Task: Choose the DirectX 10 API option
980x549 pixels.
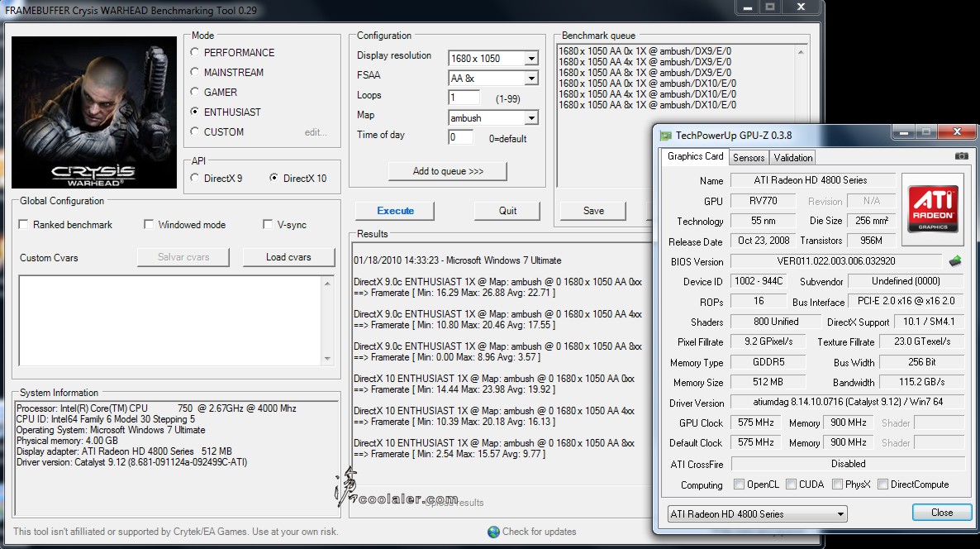Action: pos(274,179)
